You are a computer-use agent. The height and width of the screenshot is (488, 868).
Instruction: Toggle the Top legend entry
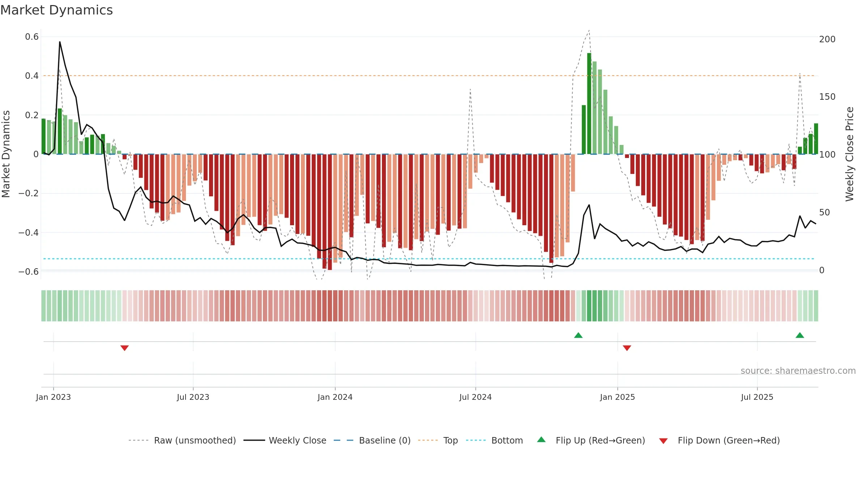[438, 440]
